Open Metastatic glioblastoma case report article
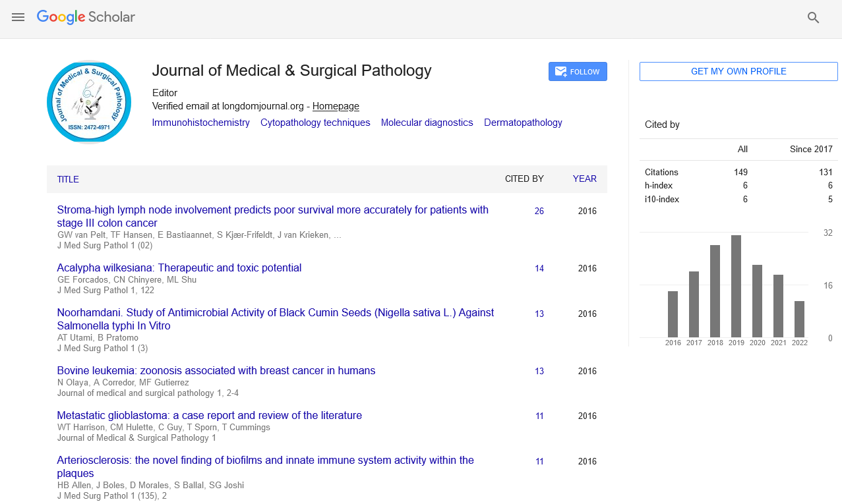 point(209,416)
